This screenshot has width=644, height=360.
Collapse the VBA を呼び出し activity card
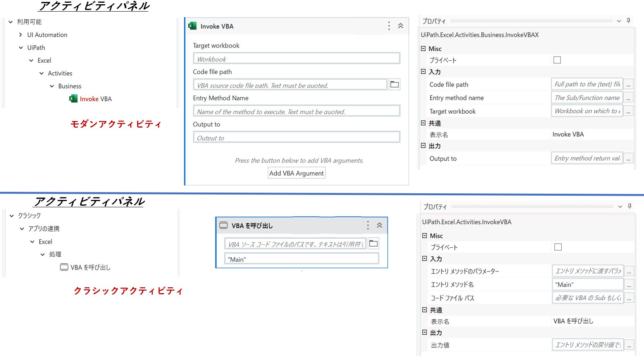[379, 225]
